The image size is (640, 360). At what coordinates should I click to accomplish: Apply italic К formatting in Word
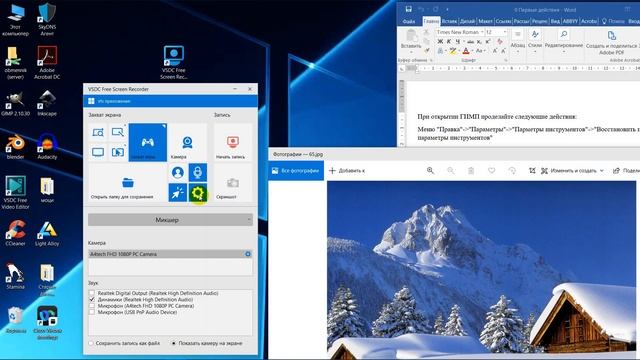pos(449,41)
